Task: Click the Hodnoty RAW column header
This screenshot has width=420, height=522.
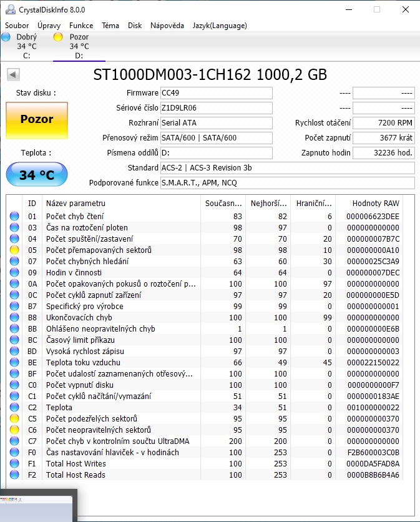Action: (369, 203)
